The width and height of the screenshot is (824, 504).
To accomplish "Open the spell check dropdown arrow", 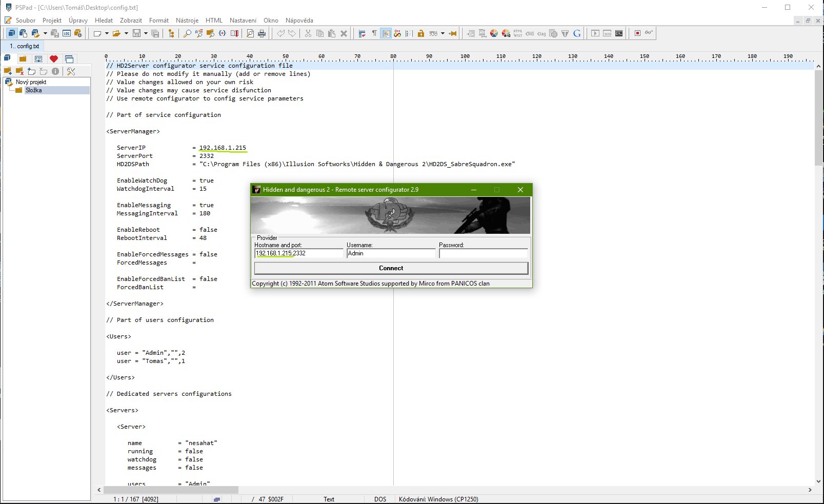I will coord(443,33).
